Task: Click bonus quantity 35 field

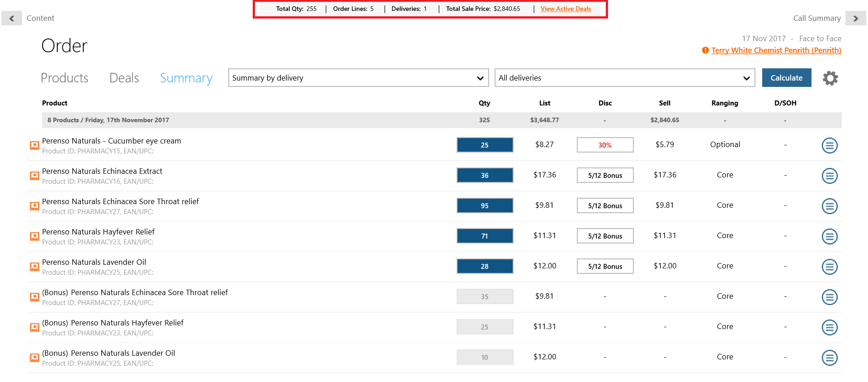Action: coord(485,296)
